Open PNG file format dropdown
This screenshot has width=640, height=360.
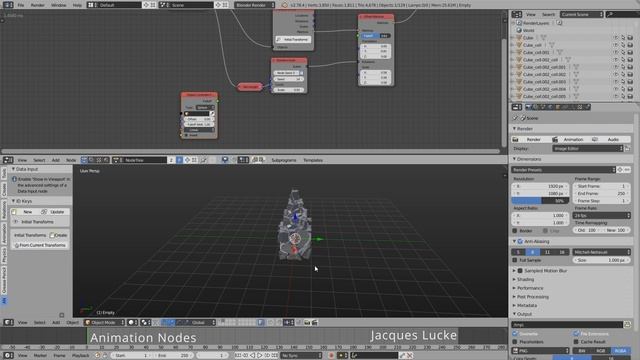(x=540, y=351)
